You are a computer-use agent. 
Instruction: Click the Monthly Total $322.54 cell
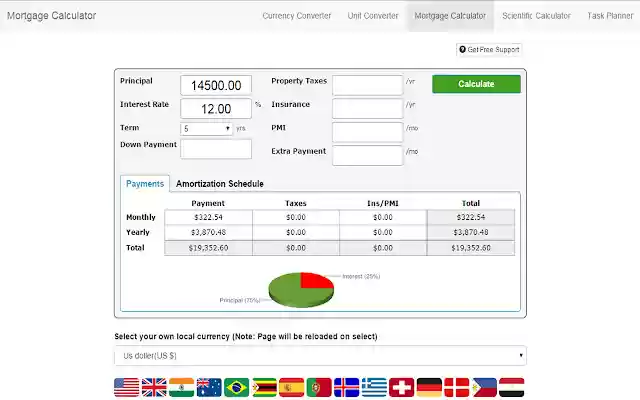(471, 217)
